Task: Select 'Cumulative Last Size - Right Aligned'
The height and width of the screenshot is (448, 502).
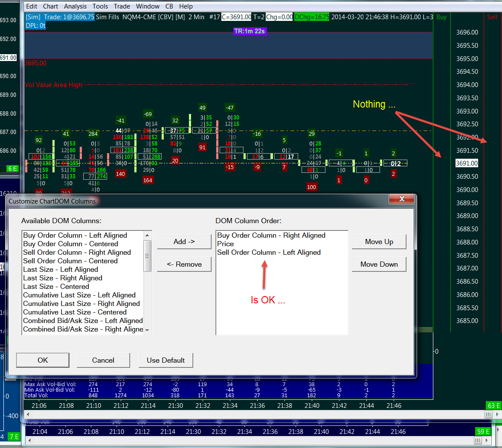Action: (x=81, y=304)
